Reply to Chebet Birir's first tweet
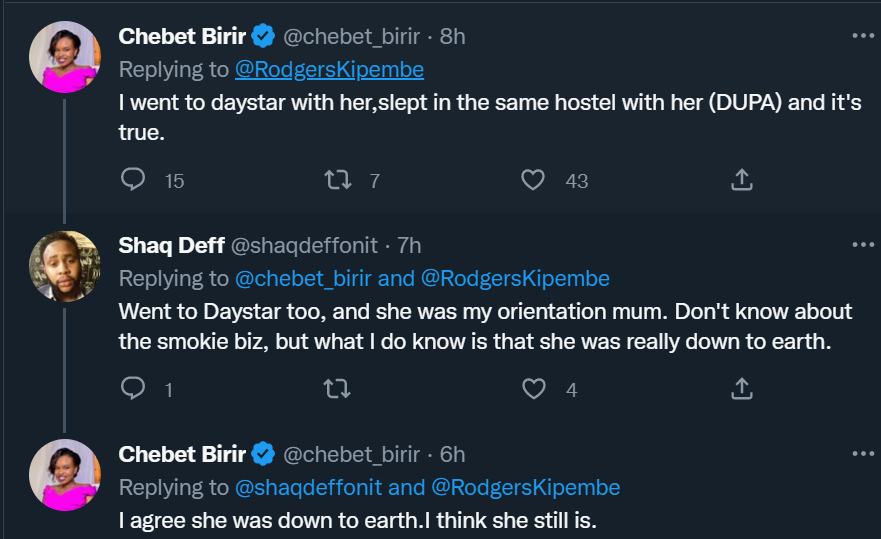Viewport: 881px width, 539px height. tap(134, 180)
